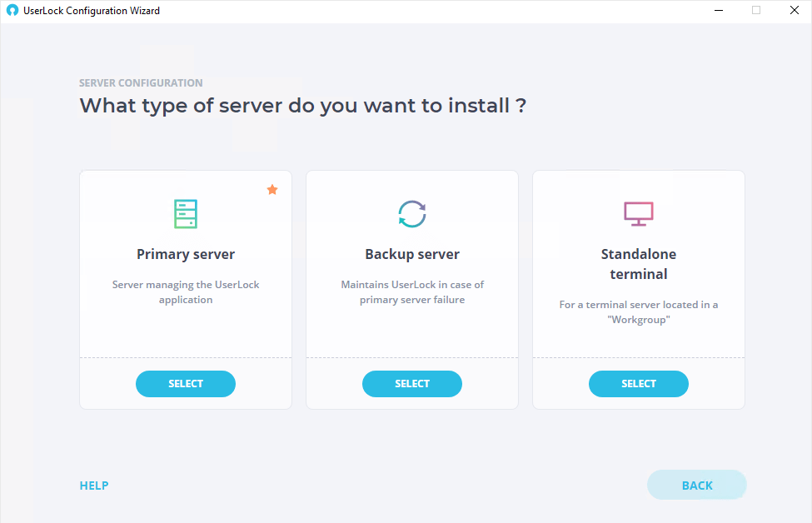Image resolution: width=812 pixels, height=523 pixels.
Task: Click the pink Standalone terminal monitor icon
Action: coord(639,214)
